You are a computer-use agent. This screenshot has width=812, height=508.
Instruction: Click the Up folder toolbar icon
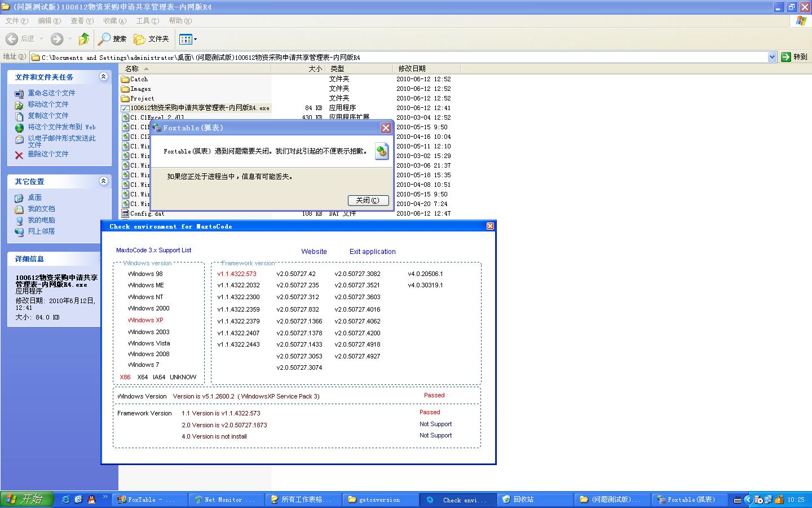pyautogui.click(x=83, y=39)
